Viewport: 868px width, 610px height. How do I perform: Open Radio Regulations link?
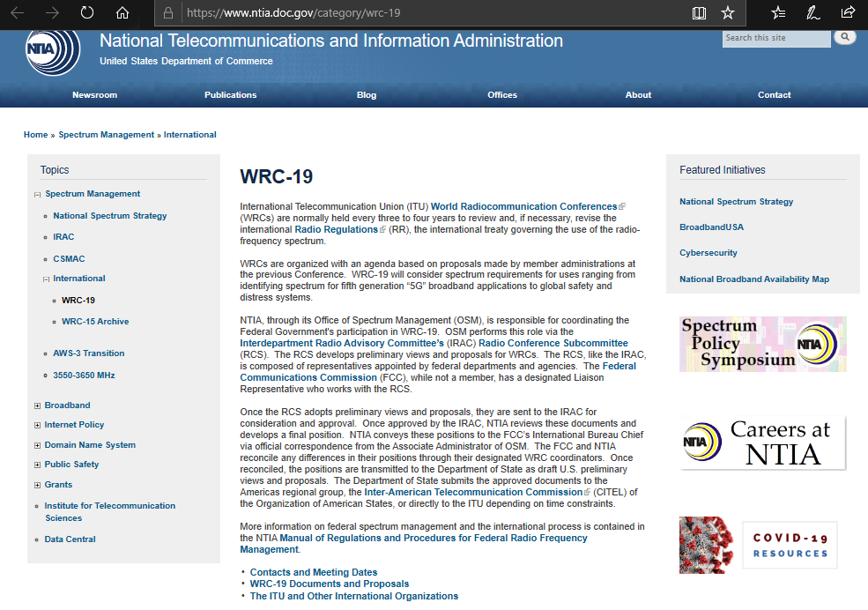[x=336, y=229]
